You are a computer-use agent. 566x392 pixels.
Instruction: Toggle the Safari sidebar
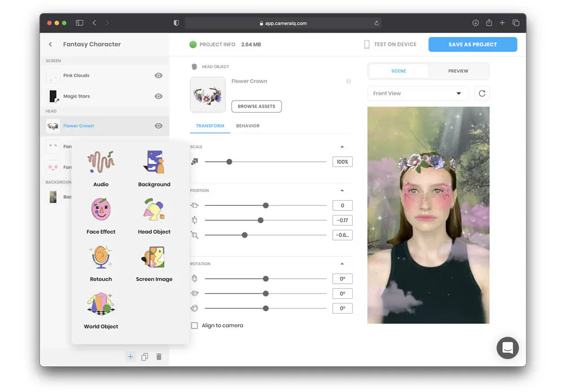click(80, 23)
